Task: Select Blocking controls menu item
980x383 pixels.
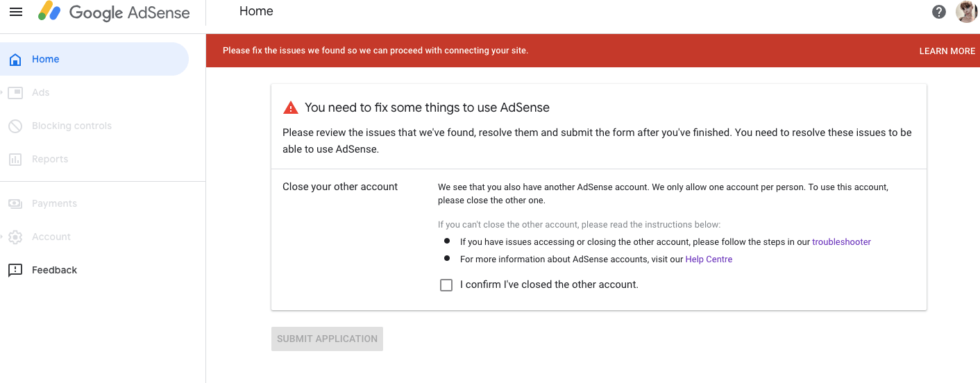Action: tap(71, 126)
